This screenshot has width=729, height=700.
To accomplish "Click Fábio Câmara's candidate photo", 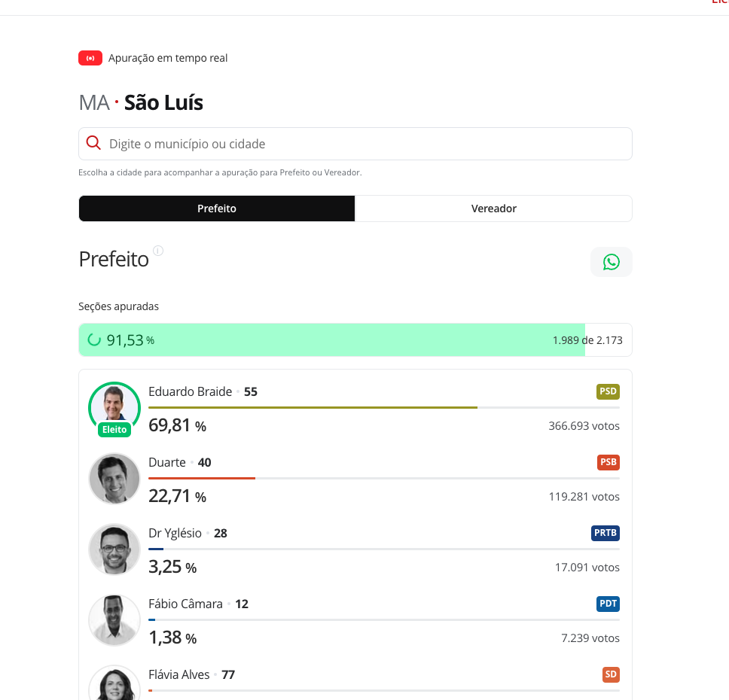I will click(114, 620).
